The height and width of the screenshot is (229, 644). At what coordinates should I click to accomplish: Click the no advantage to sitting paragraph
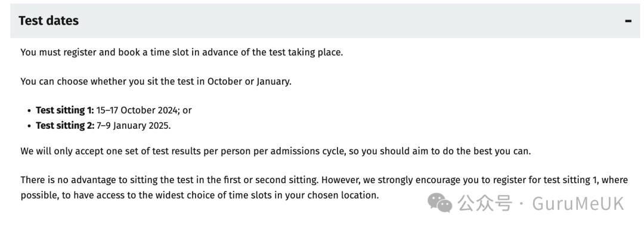point(324,187)
